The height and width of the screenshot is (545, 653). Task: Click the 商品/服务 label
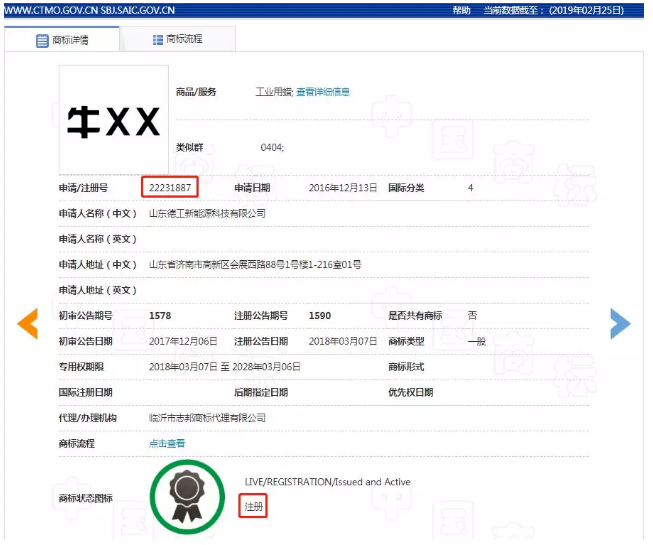[x=196, y=92]
